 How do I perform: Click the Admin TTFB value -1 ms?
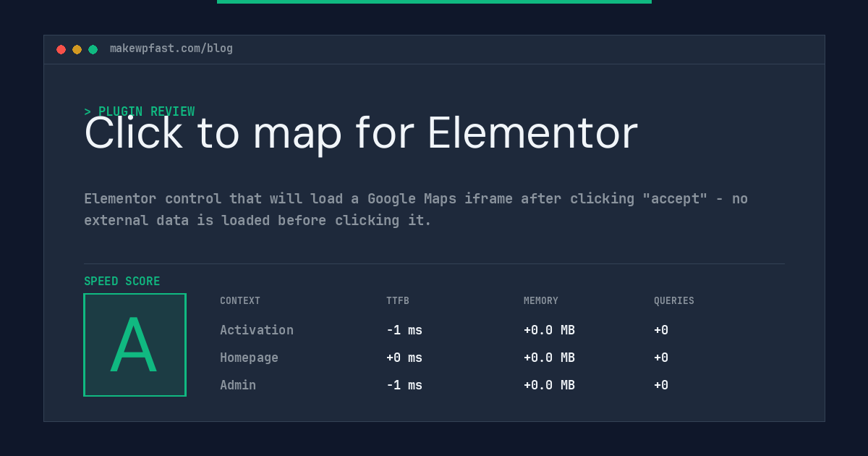(x=404, y=385)
